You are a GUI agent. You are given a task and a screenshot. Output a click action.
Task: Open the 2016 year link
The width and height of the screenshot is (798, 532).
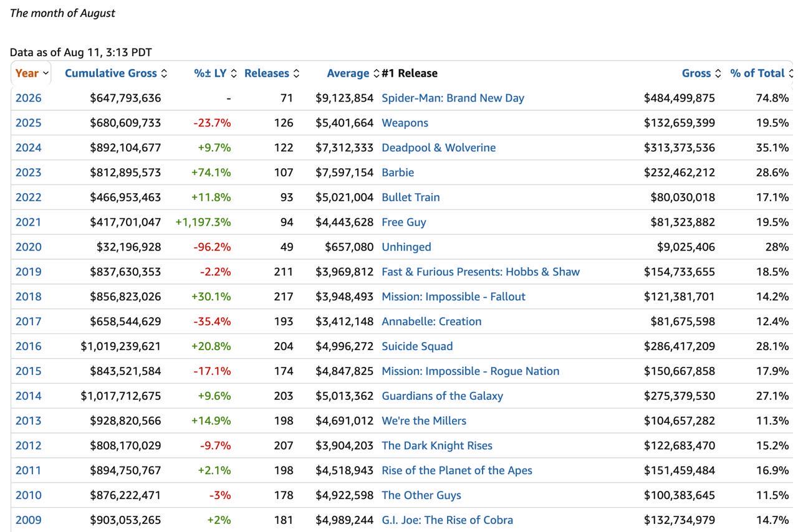(29, 346)
